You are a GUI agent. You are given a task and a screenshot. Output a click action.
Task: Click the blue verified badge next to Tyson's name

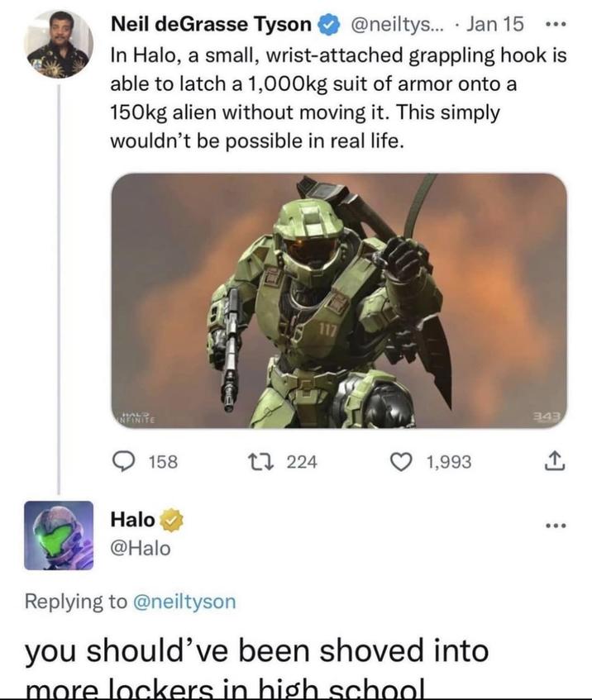click(329, 23)
